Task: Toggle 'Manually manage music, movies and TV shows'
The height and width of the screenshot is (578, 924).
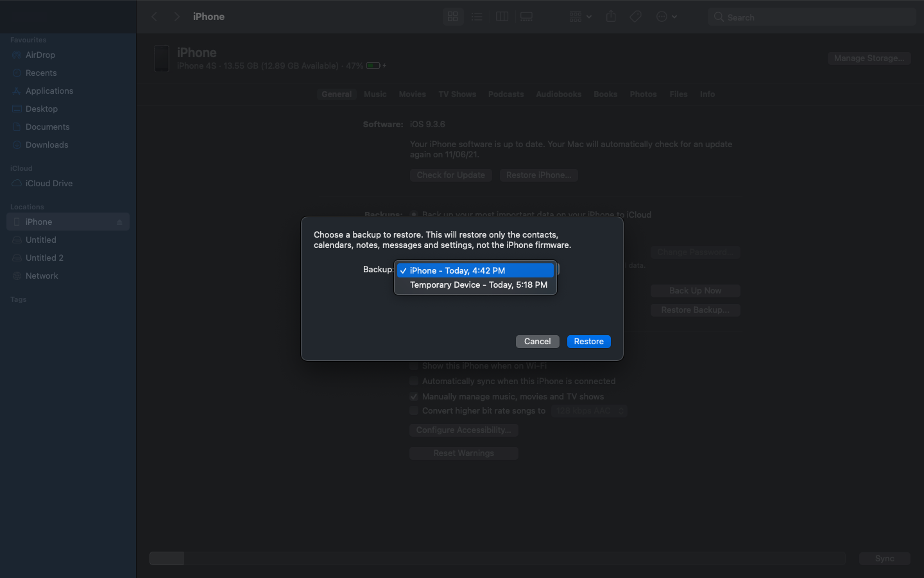Action: [414, 397]
